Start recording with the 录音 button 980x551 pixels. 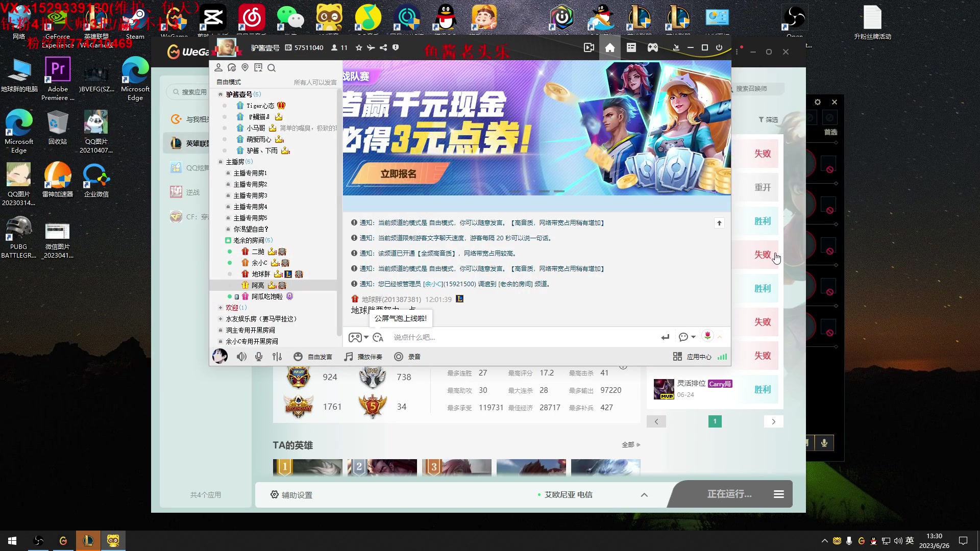click(407, 357)
